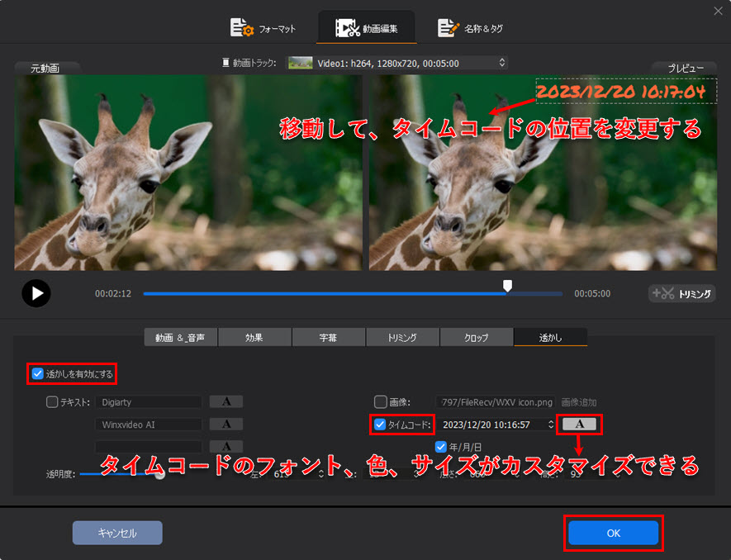Click the トリミング scissors button beside timeline
Screen dimensions: 731x560
[681, 293]
